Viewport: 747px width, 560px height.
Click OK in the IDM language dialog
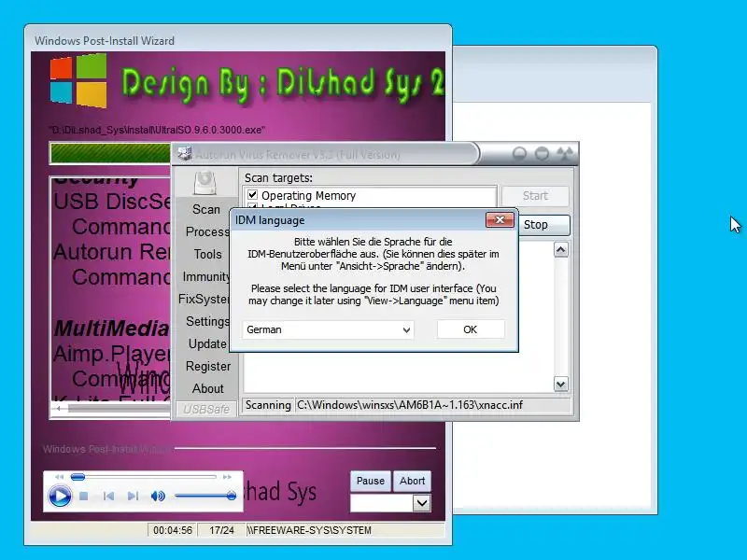click(471, 329)
